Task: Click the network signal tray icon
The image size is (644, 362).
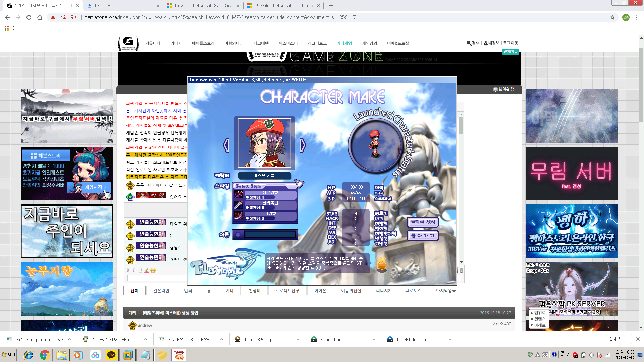Action: [x=607, y=355]
